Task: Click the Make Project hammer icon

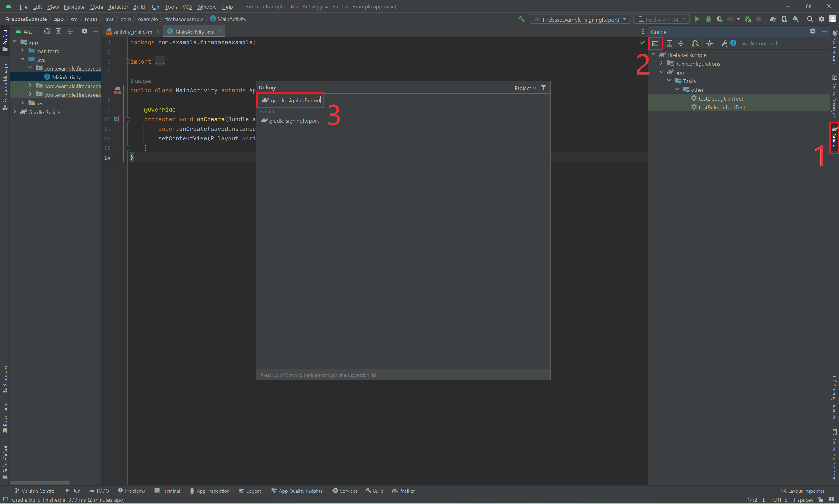Action: pos(521,19)
